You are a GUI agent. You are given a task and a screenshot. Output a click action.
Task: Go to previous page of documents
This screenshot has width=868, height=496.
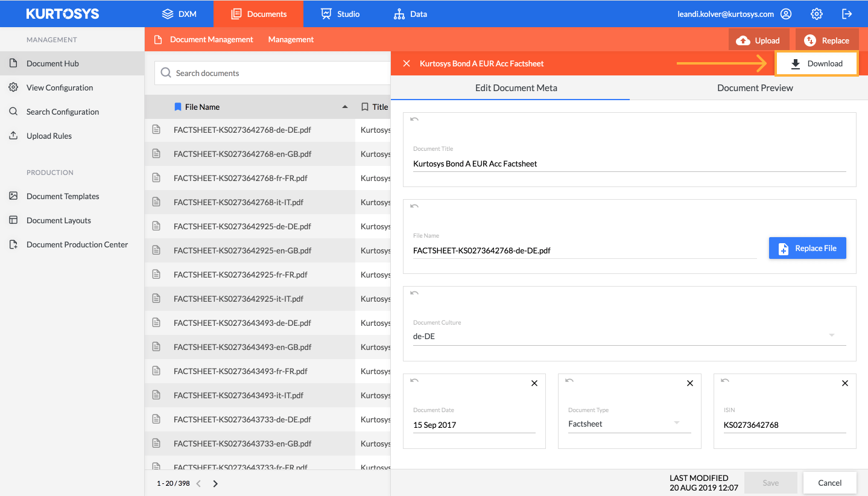pyautogui.click(x=198, y=483)
